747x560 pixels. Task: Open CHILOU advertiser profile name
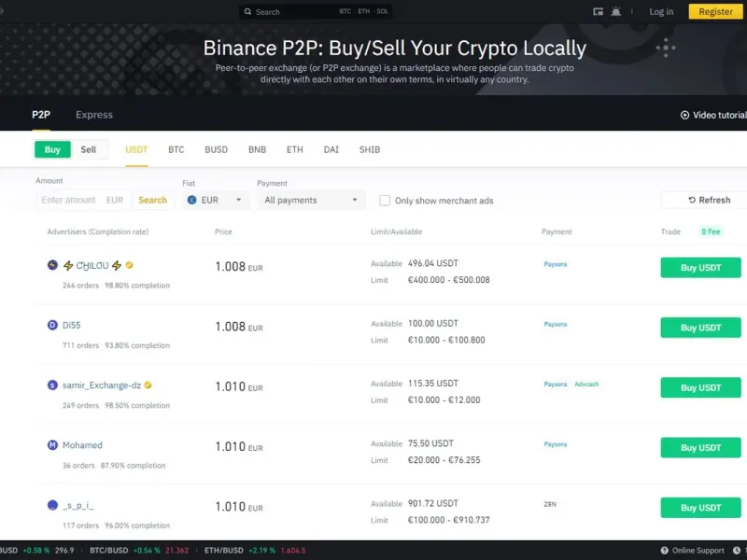point(92,265)
